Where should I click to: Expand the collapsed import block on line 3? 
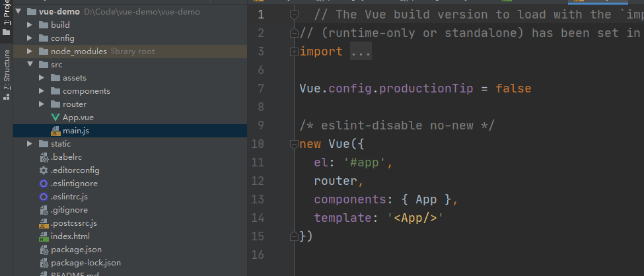click(x=294, y=52)
